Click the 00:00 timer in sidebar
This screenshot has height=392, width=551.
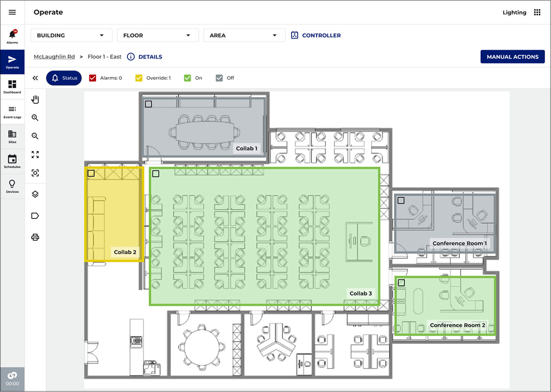click(x=12, y=384)
